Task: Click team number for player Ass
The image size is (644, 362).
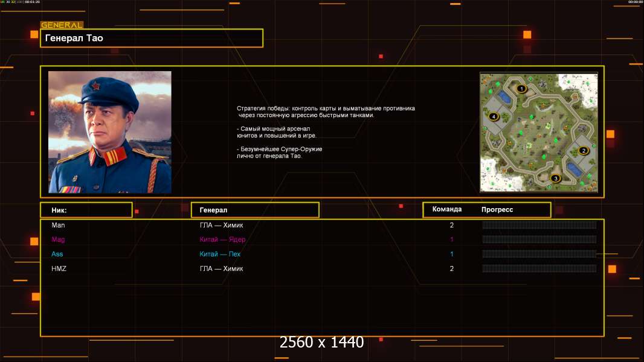Action: (x=452, y=254)
